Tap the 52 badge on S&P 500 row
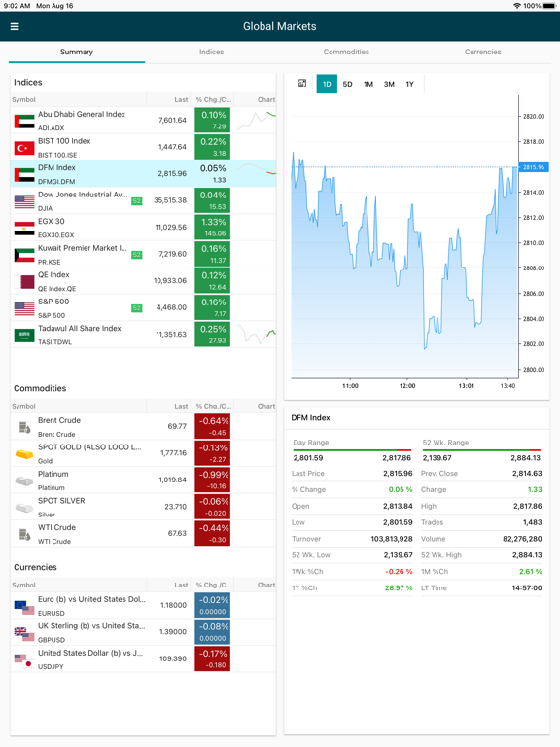The width and height of the screenshot is (560, 747). [137, 308]
